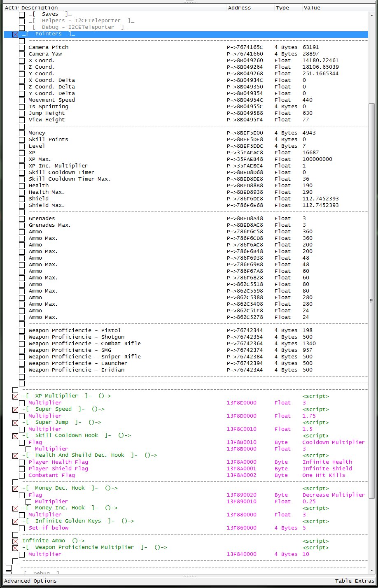Click the scrollbar up arrow
The width and height of the screenshot is (378, 588).
[372, 14]
